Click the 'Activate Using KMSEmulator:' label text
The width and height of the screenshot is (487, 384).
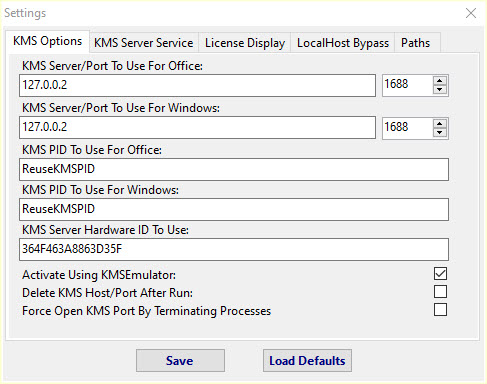tap(99, 275)
